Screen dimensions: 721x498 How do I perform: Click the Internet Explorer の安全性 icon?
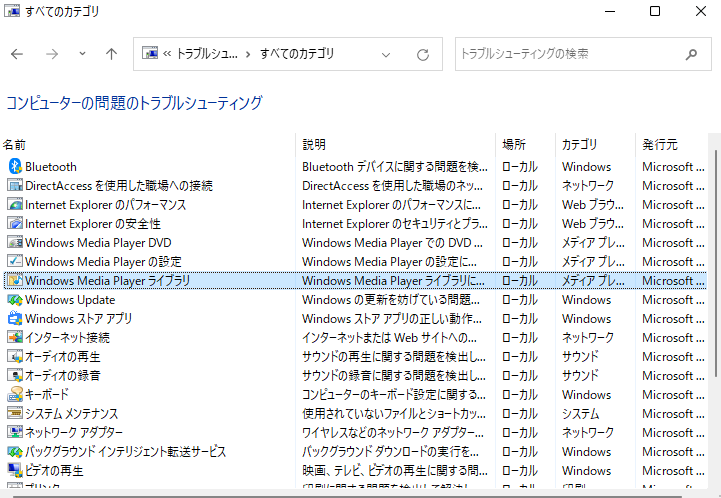pos(14,224)
